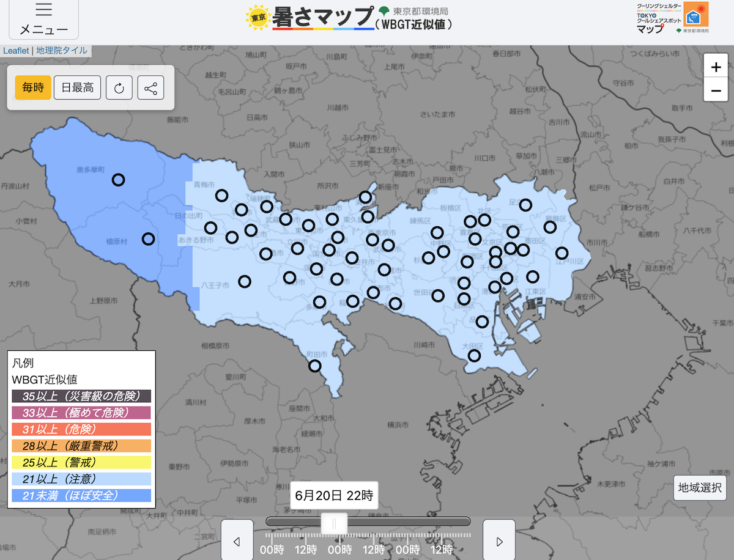Open the Leaflet attribution link

pos(16,51)
